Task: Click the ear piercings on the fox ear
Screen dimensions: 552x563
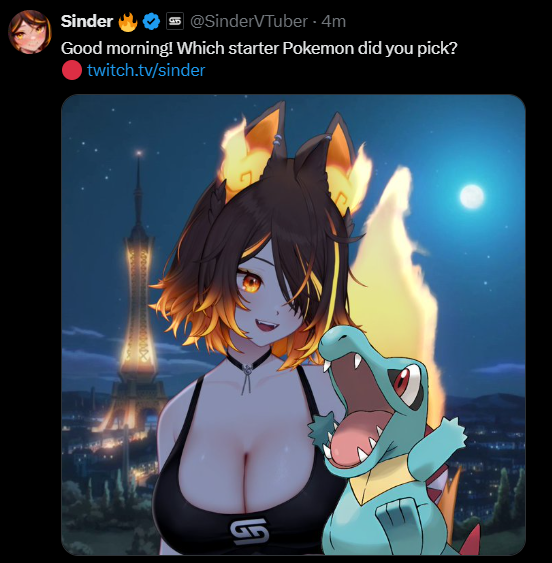Action: coord(277,140)
